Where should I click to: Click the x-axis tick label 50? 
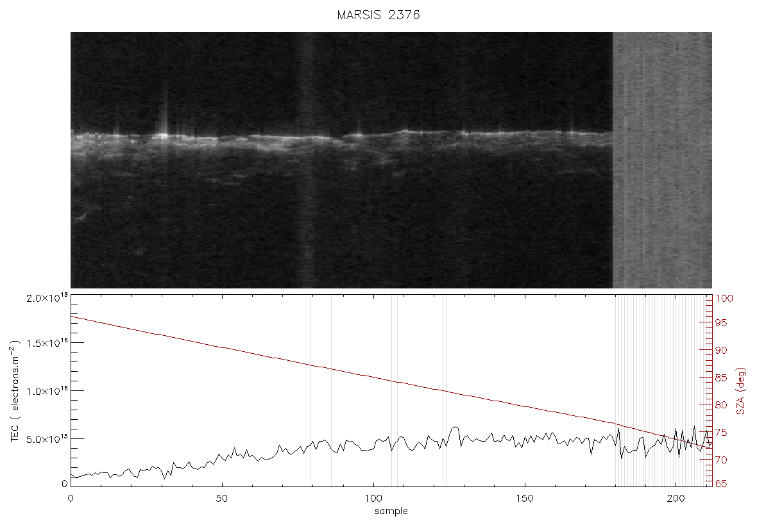(221, 498)
